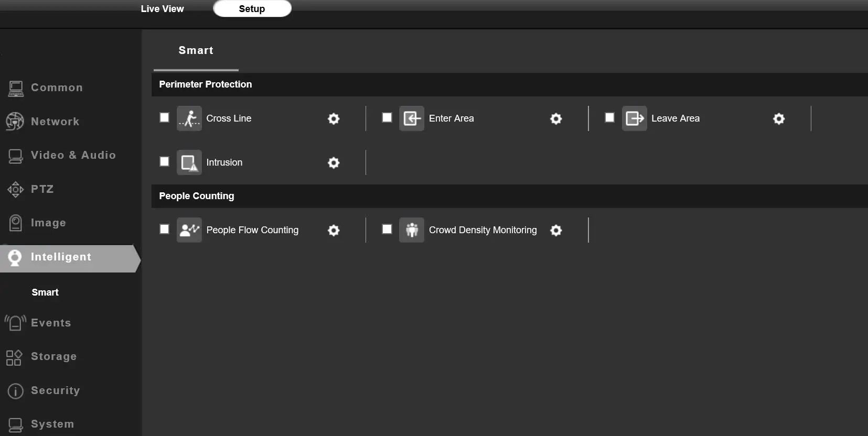The height and width of the screenshot is (436, 868).
Task: Click the Intrusion label
Action: pyautogui.click(x=224, y=162)
